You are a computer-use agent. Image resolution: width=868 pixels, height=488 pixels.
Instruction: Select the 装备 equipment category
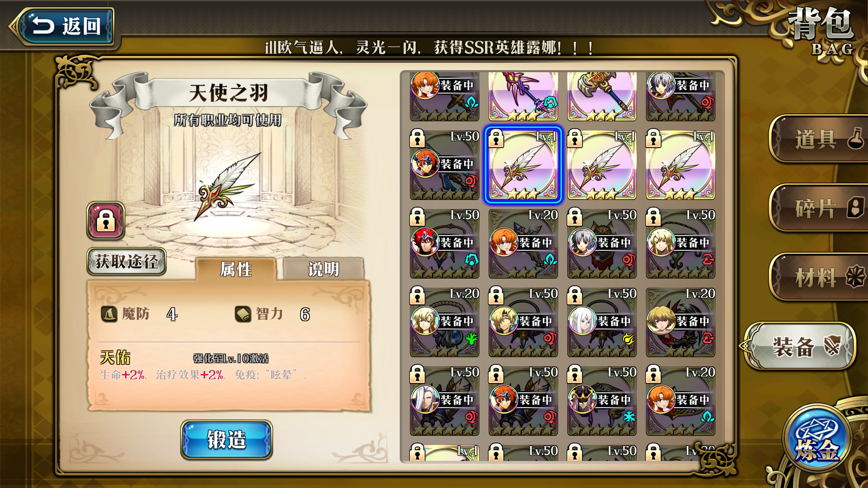point(800,346)
